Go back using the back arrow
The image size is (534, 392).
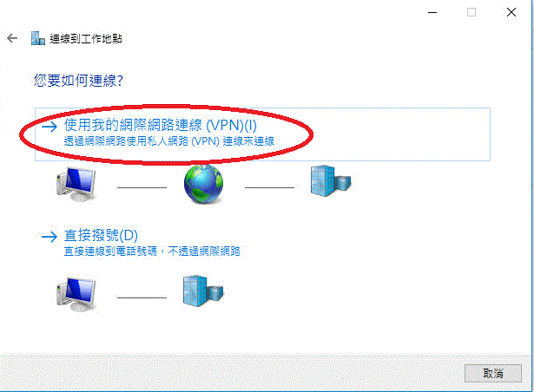12,38
